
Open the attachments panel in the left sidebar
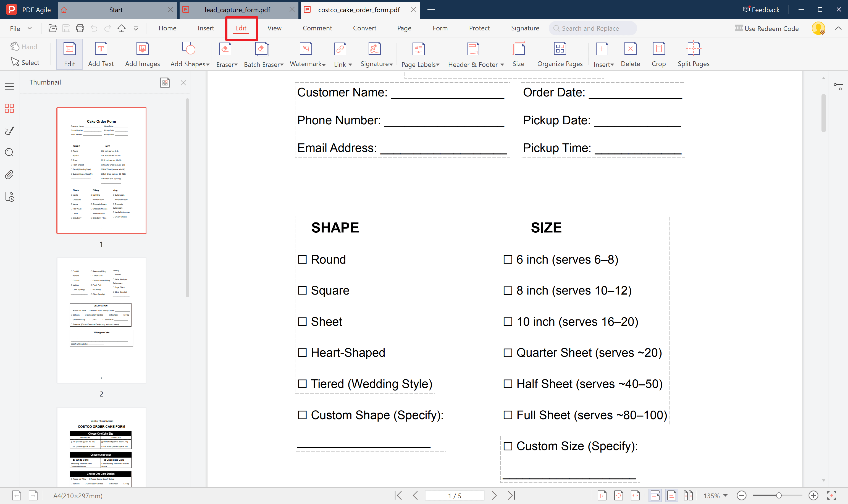click(x=9, y=175)
